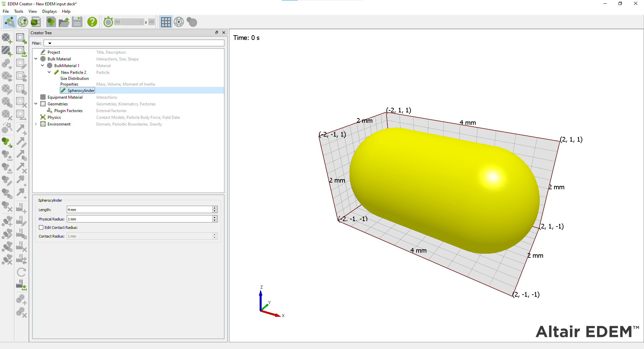The height and width of the screenshot is (349, 644).
Task: Enable the Edit Contact Radius checkbox
Action: [41, 227]
